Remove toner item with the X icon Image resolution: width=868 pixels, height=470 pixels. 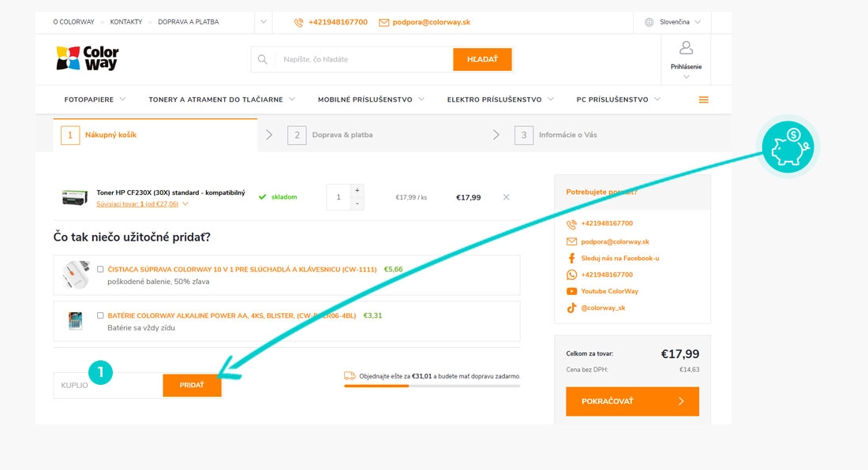(506, 197)
